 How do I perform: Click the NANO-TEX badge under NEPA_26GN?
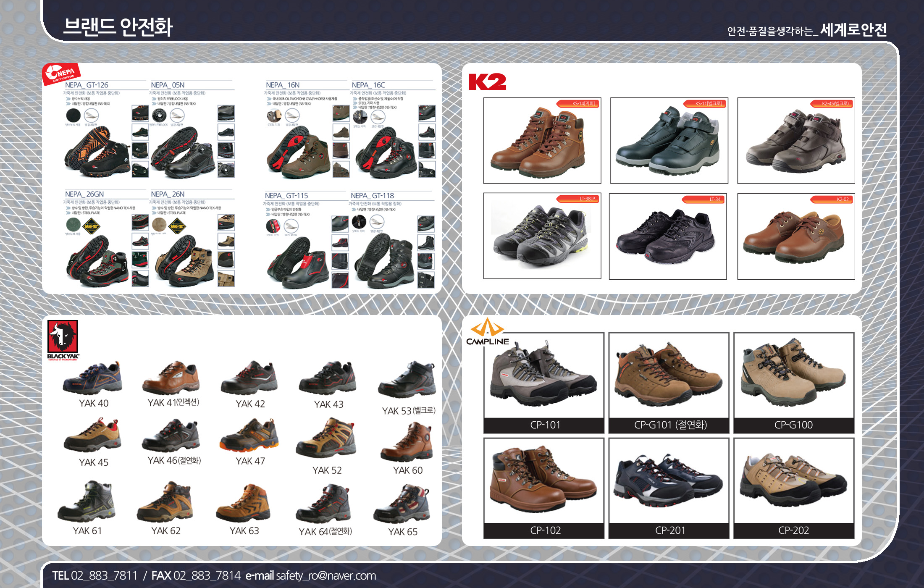[x=91, y=227]
